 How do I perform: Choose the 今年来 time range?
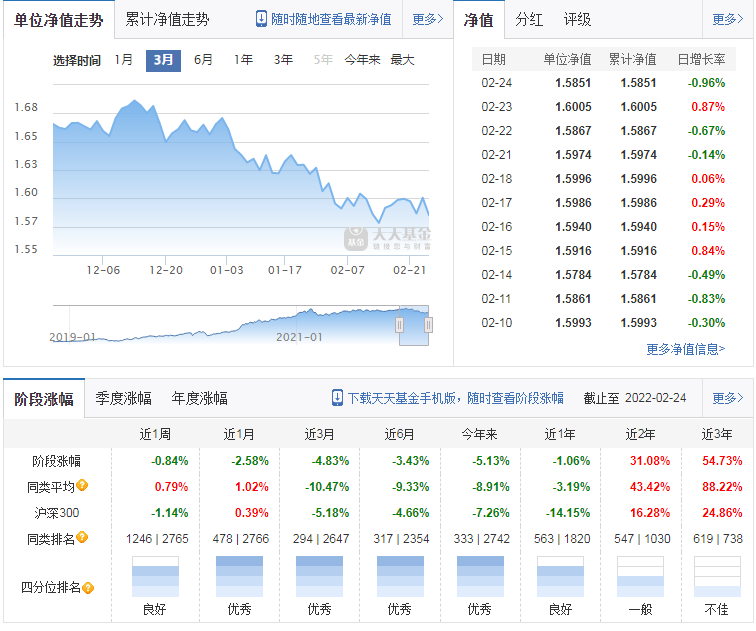point(362,60)
